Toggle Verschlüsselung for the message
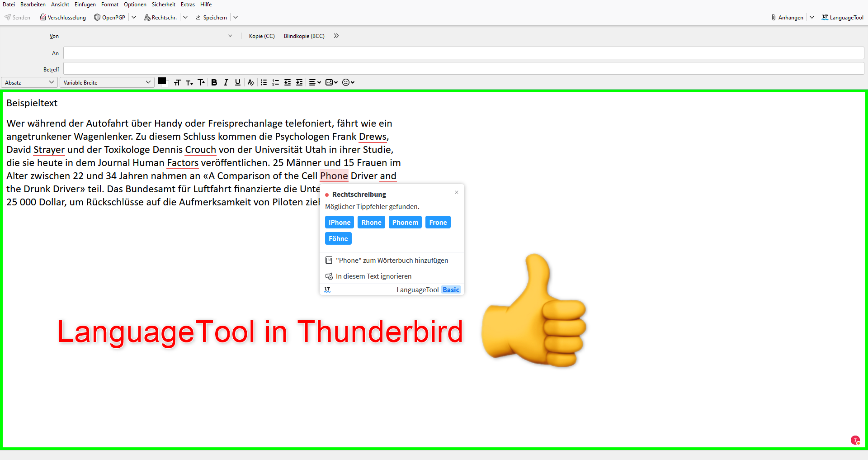The height and width of the screenshot is (460, 868). click(63, 18)
